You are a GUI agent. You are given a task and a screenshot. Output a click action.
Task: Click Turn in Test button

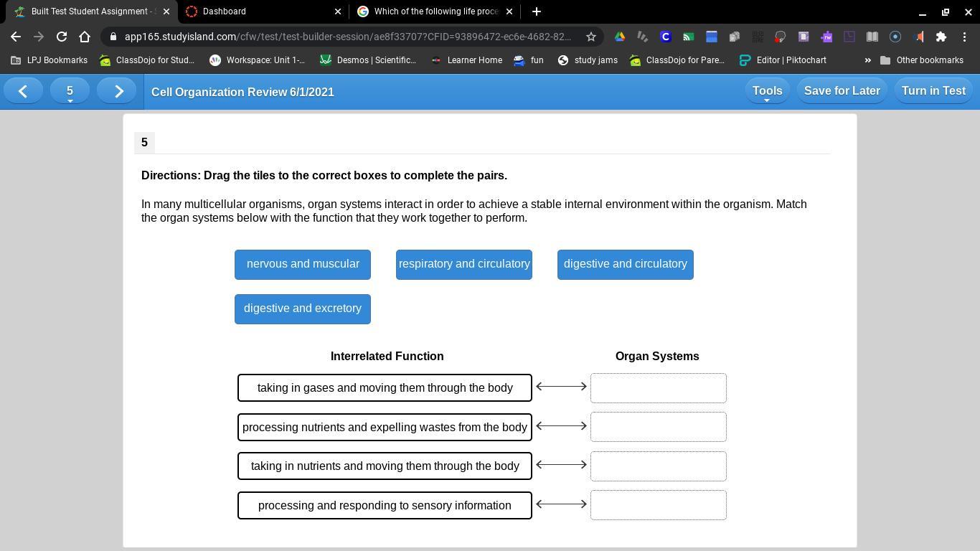933,91
